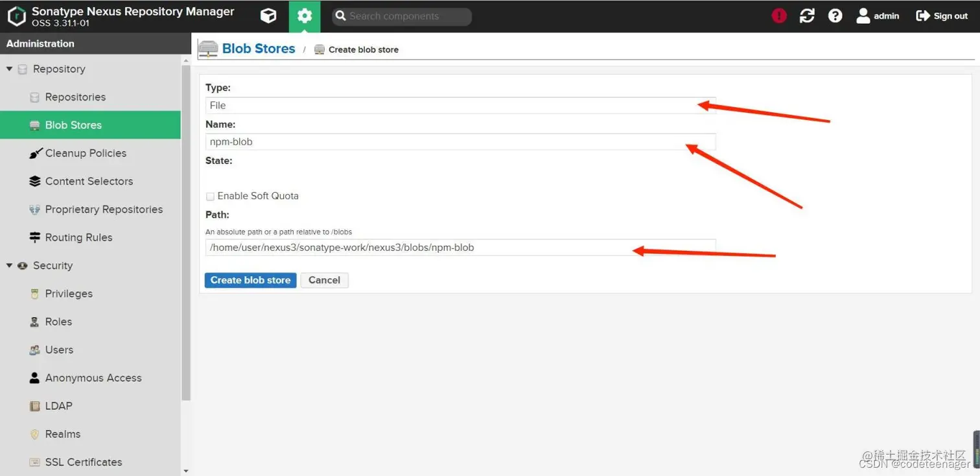Image resolution: width=980 pixels, height=476 pixels.
Task: Click the OSS 3.31.1-01 version text
Action: click(x=61, y=23)
